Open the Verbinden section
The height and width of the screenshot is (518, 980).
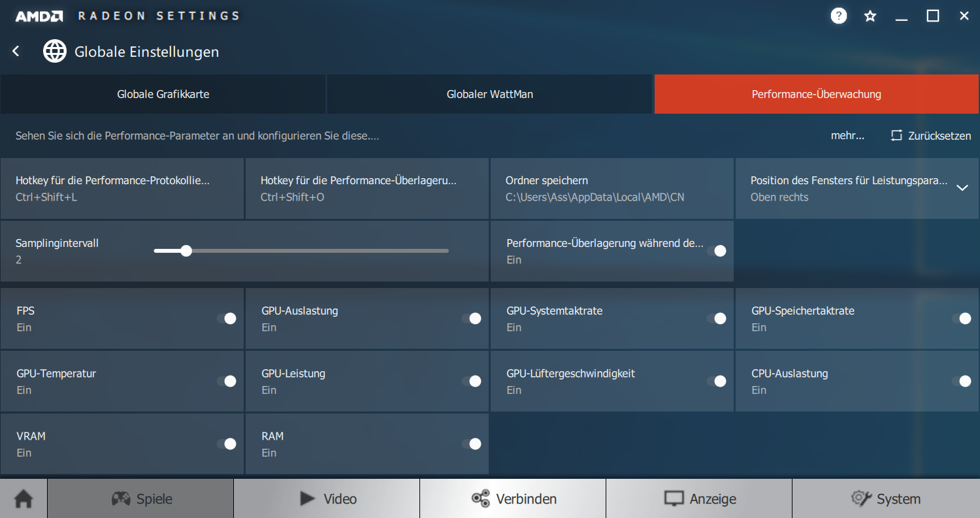pyautogui.click(x=513, y=499)
